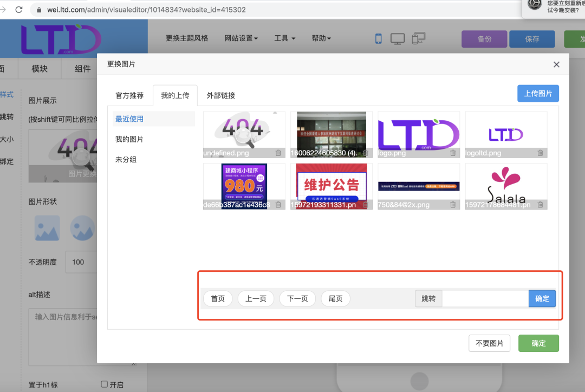This screenshot has height=392, width=585.
Task: Select 最近使用 image group
Action: tap(154, 119)
